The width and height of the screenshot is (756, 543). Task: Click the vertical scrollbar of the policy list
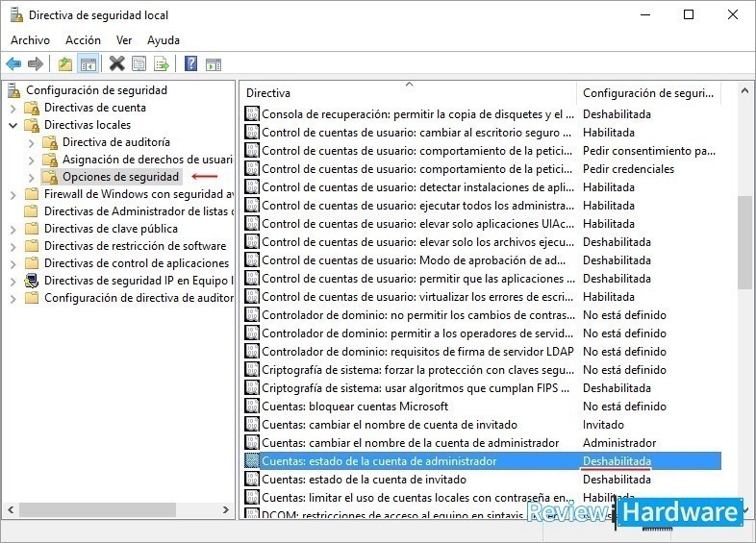(x=744, y=242)
